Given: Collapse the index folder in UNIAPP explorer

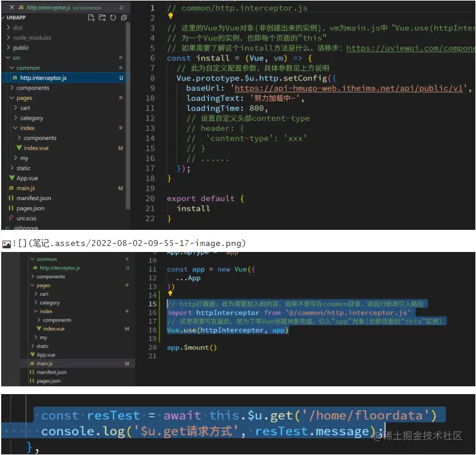Looking at the screenshot, I should click(x=16, y=128).
